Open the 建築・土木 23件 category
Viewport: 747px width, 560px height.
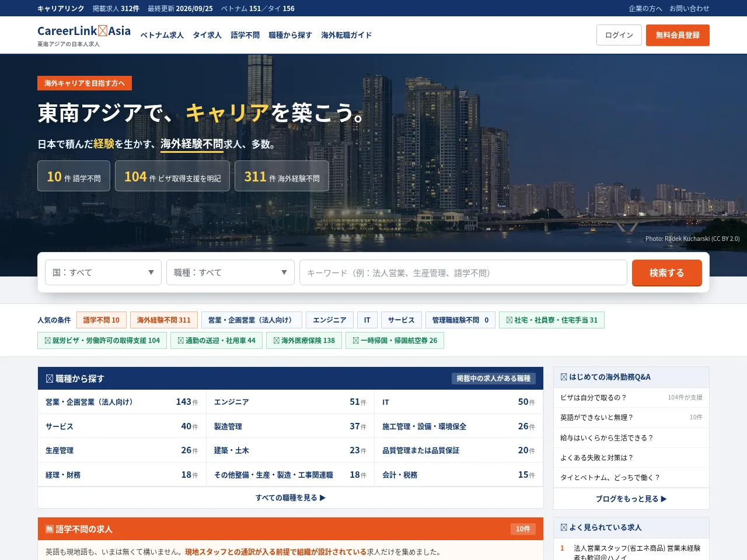(x=290, y=450)
